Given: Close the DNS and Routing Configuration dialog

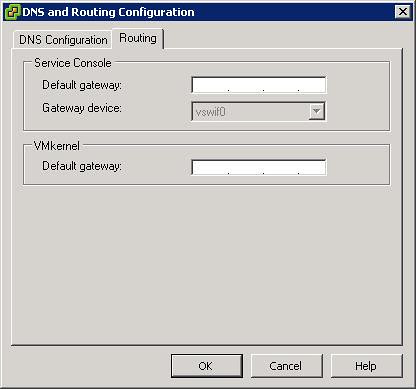Looking at the screenshot, I should pos(403,12).
